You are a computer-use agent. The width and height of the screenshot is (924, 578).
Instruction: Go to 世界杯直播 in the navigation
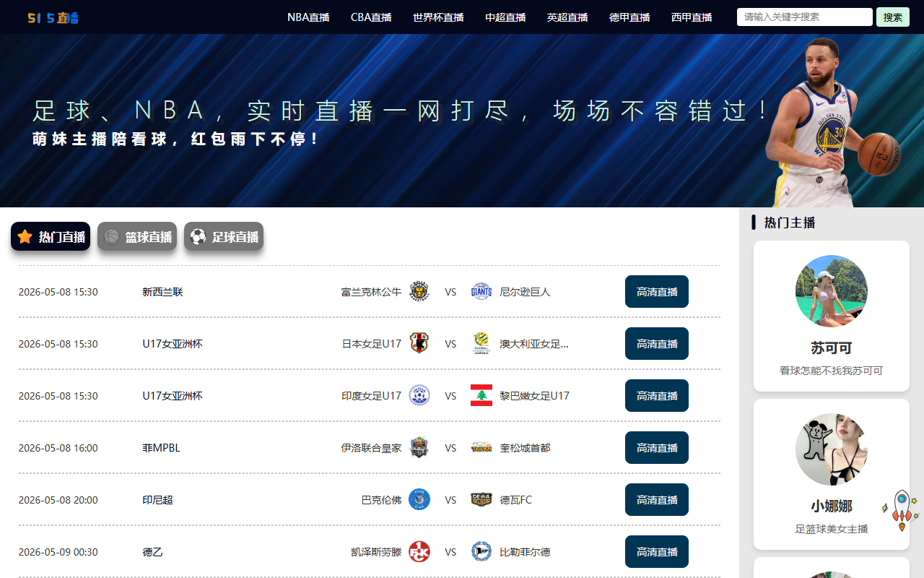pyautogui.click(x=438, y=17)
